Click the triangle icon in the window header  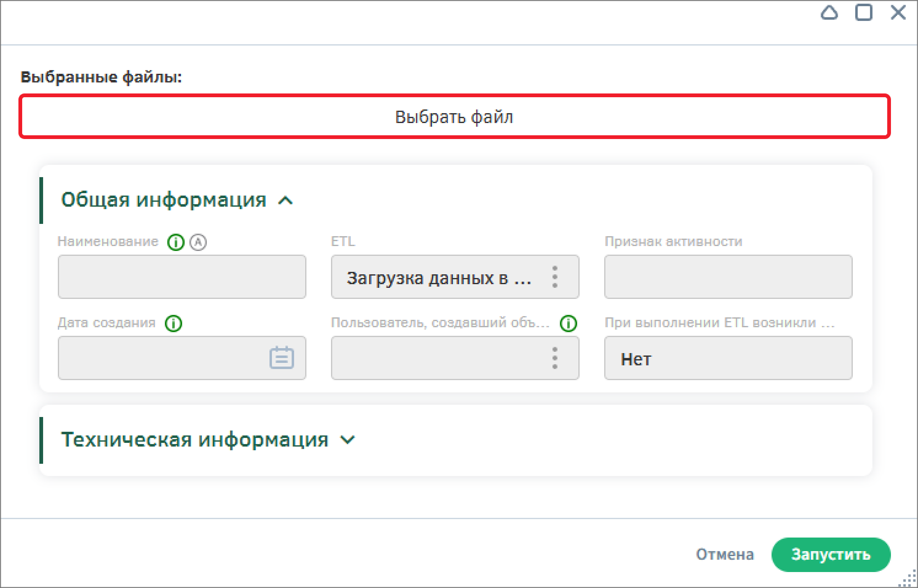coord(829,13)
